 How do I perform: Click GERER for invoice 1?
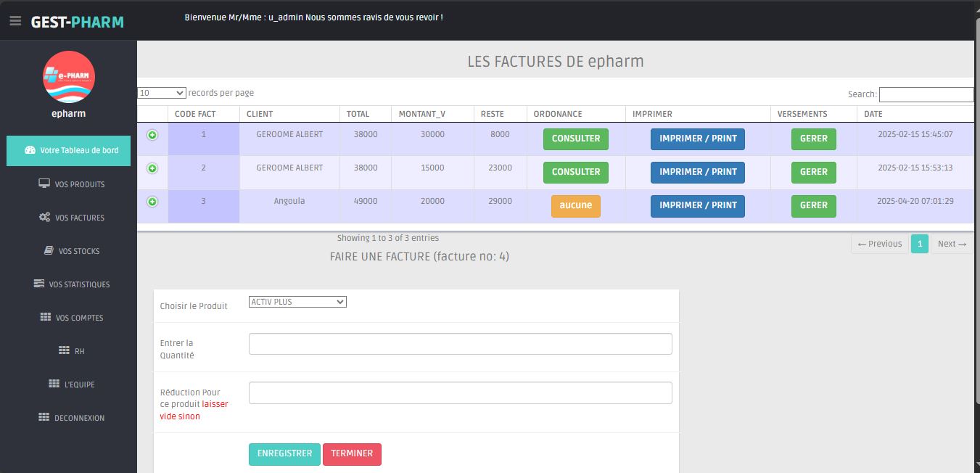click(813, 139)
